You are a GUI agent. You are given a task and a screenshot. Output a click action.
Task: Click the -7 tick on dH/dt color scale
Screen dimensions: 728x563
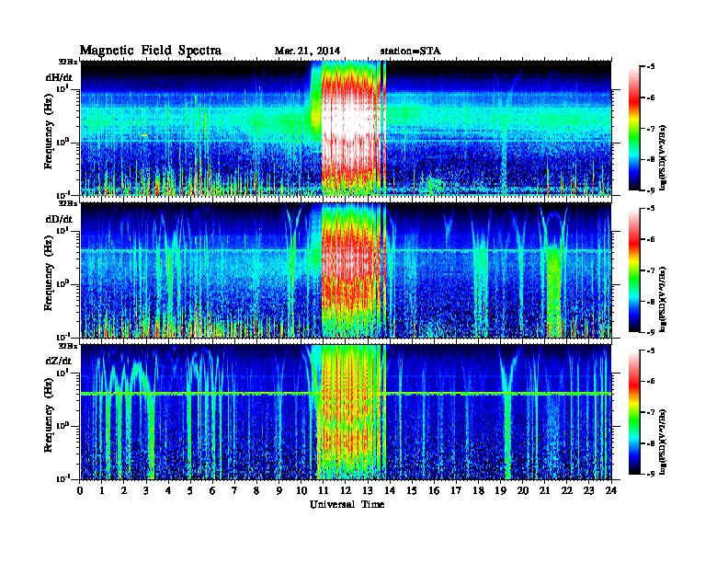650,129
